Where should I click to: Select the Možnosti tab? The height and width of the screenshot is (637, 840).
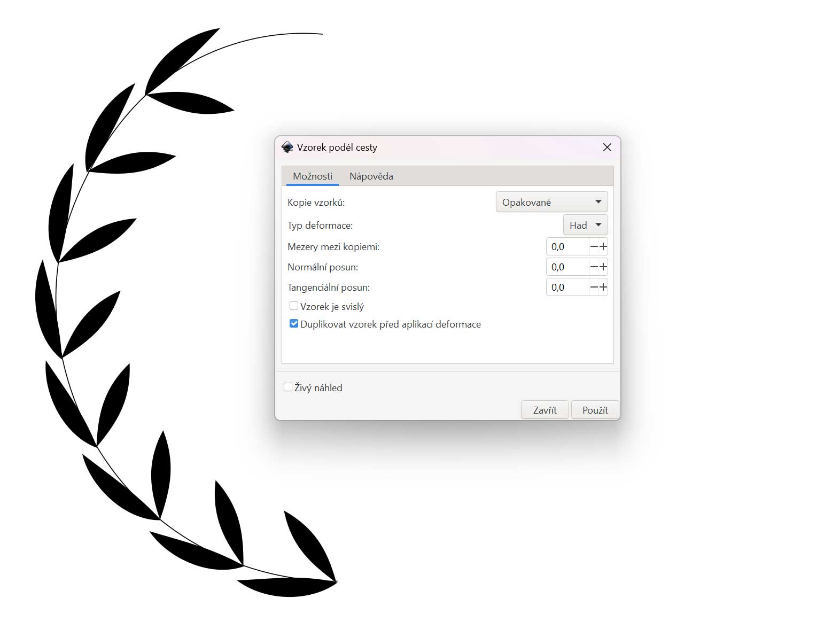pyautogui.click(x=313, y=176)
